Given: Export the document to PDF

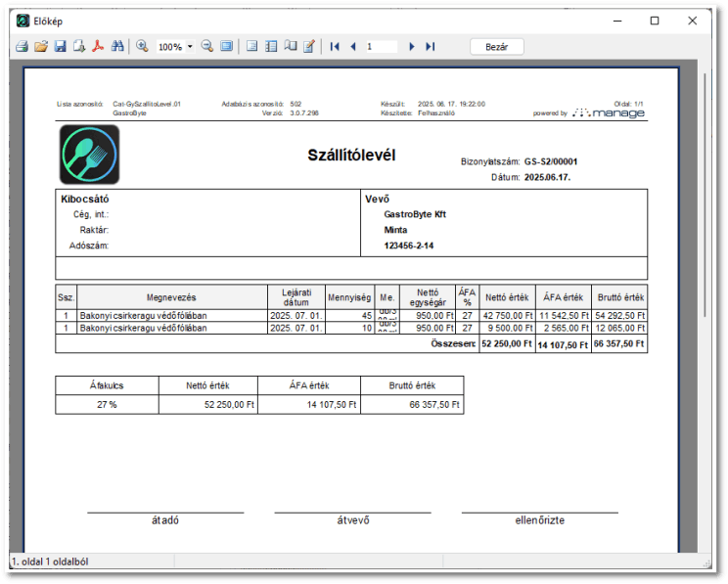Looking at the screenshot, I should pyautogui.click(x=98, y=46).
